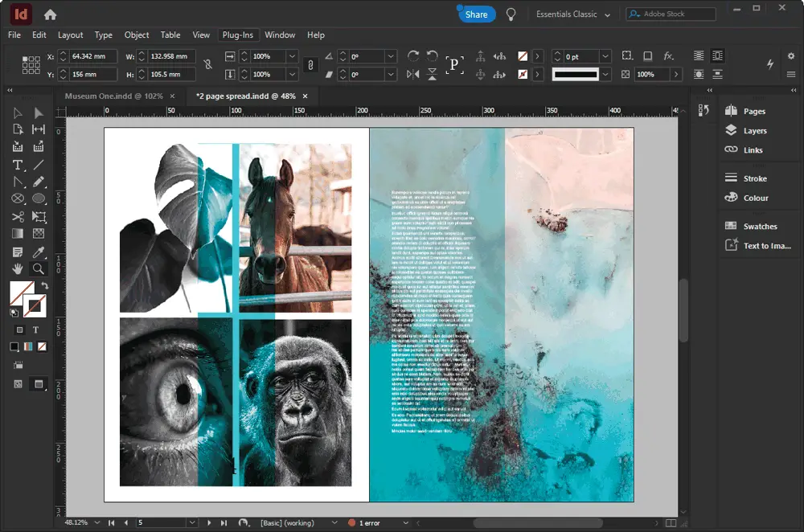Screen dimensions: 804x532
Task: Select the Content Collector tool
Action: [x=18, y=147]
